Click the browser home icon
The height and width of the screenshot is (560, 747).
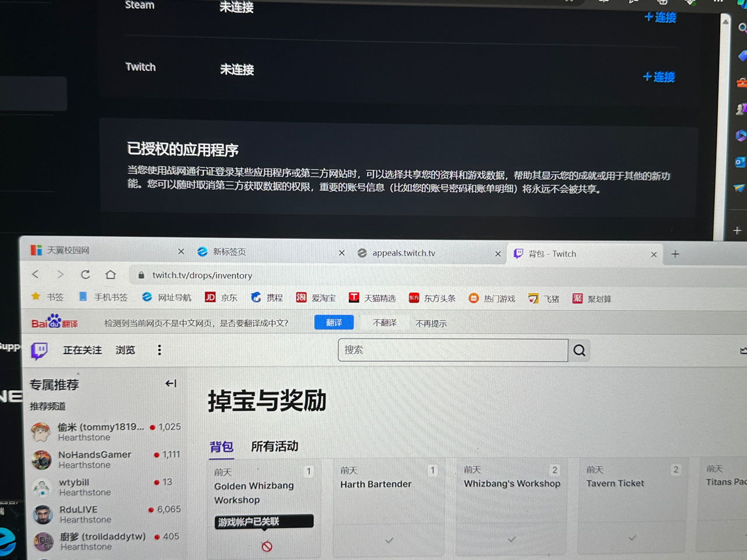110,274
